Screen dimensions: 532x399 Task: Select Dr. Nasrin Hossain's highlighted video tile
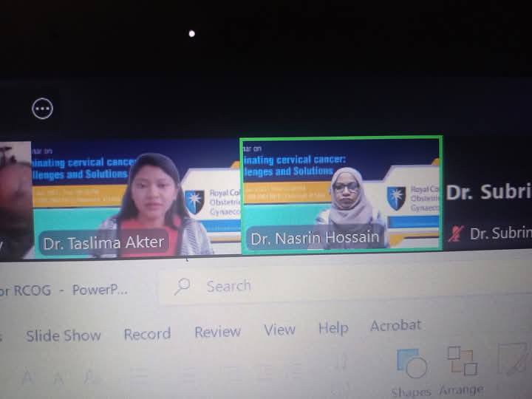pos(341,194)
